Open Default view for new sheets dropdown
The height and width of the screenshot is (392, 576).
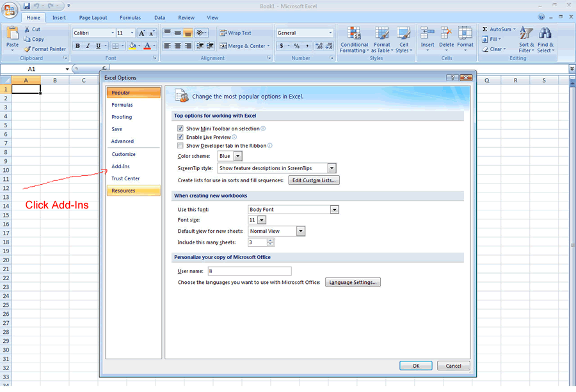point(301,231)
